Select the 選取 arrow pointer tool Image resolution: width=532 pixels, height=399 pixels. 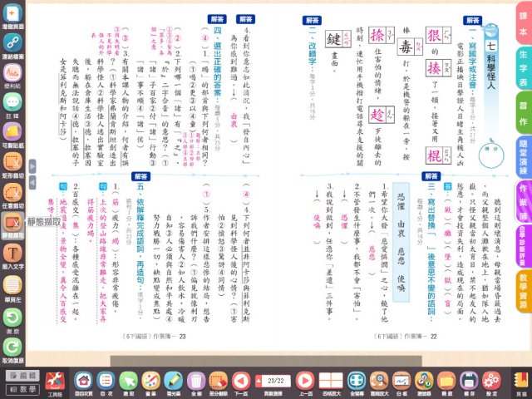click(x=128, y=379)
